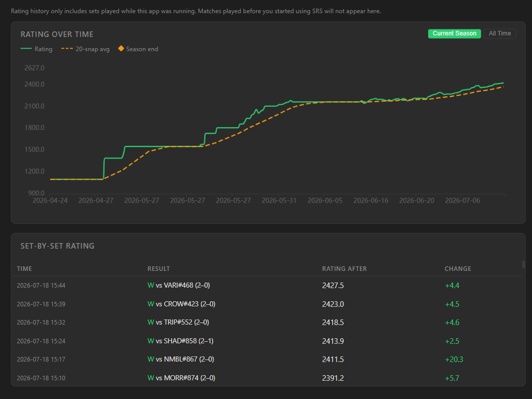Click the 2026-05-31 x-axis date label

coord(279,201)
